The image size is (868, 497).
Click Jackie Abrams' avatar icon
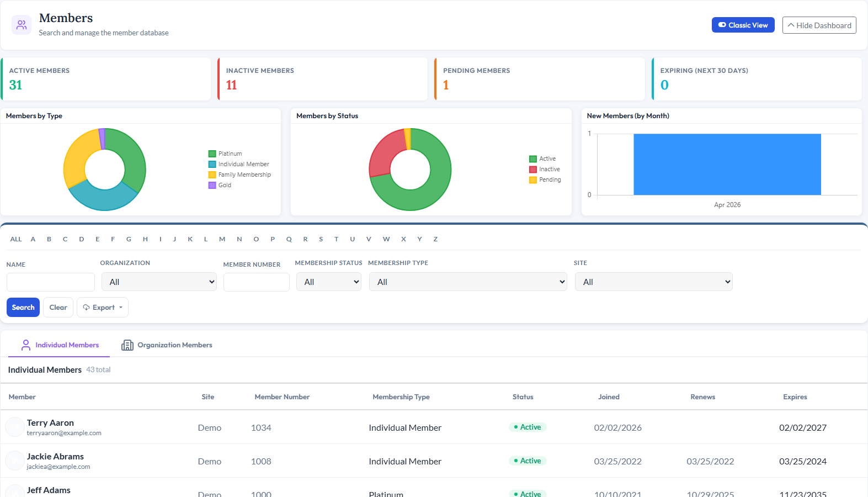[14, 461]
